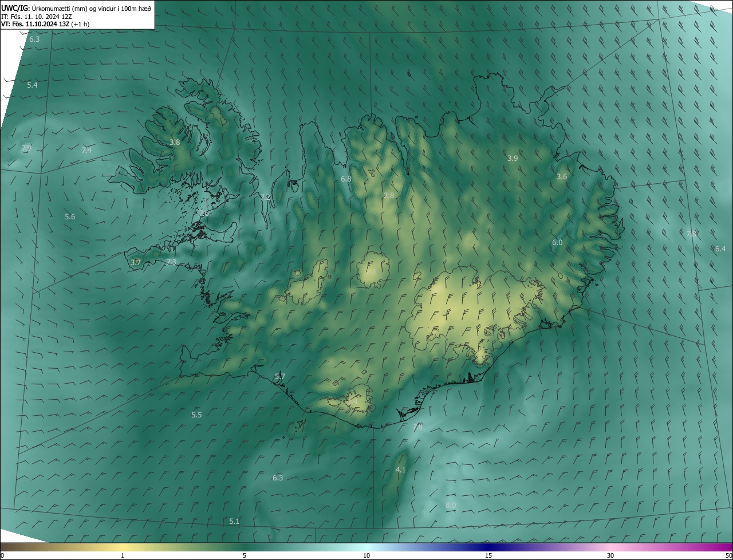This screenshot has height=560, width=733.
Task: Click the map value 3.7
Action: (135, 262)
